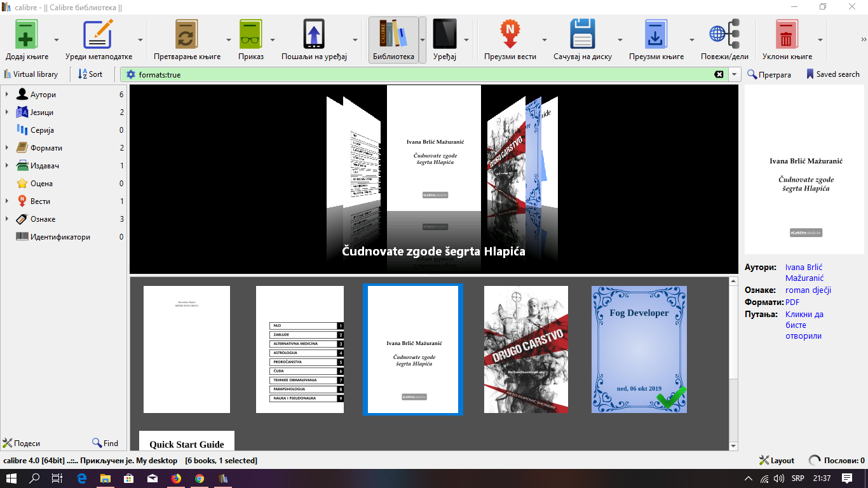Image resolution: width=868 pixels, height=488 pixels.
Task: Expand the Вести category
Action: [x=6, y=201]
